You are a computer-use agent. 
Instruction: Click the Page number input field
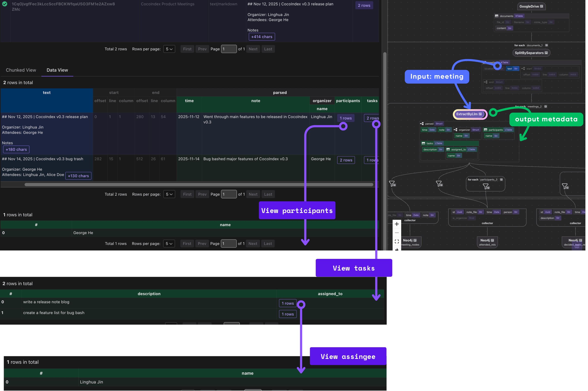(x=229, y=49)
